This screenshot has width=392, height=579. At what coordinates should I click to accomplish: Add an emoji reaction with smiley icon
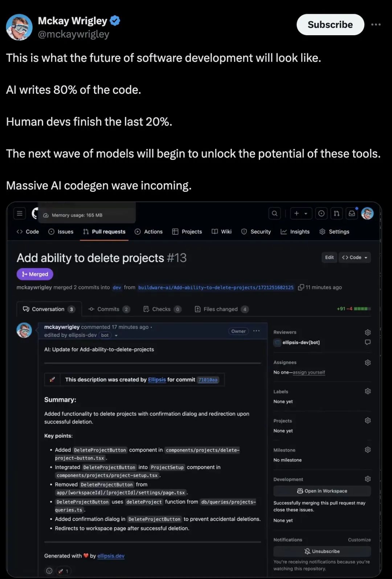tap(49, 571)
